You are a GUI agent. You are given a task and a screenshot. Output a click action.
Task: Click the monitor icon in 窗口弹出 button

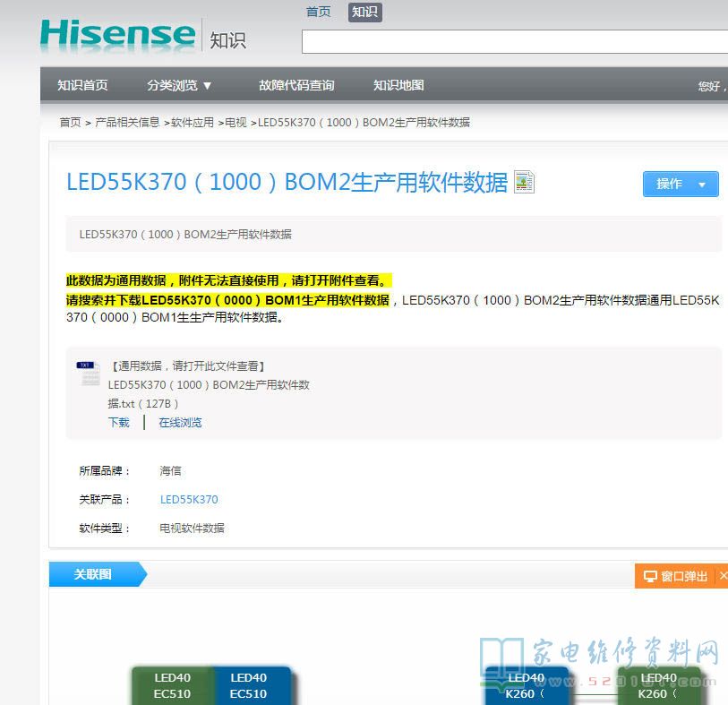tap(650, 576)
